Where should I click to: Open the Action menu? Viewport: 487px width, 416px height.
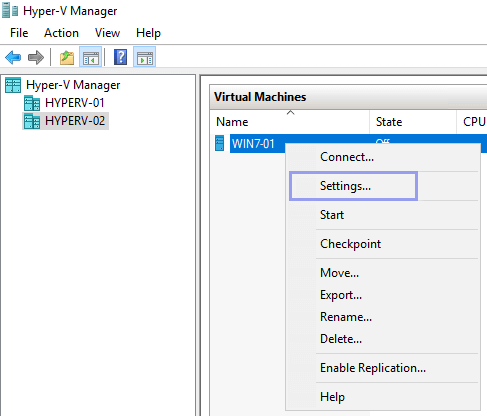61,33
